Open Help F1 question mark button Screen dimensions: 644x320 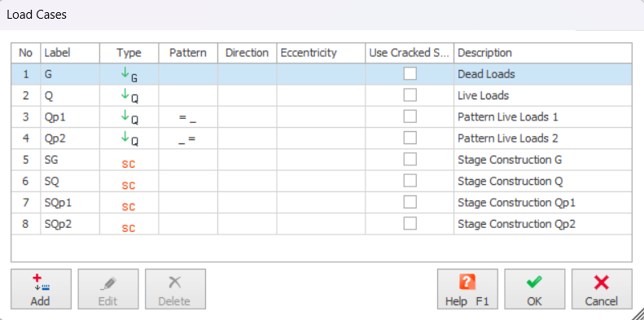point(467,289)
